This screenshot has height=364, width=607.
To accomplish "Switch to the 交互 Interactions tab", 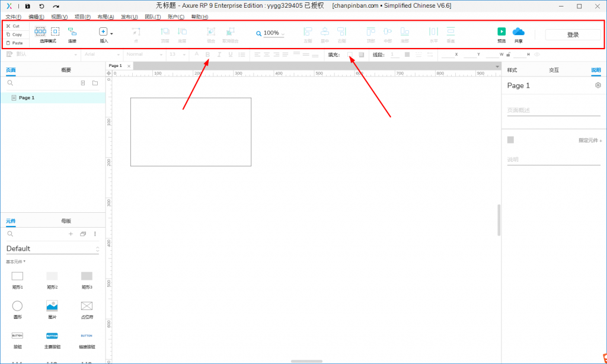I will click(x=554, y=70).
